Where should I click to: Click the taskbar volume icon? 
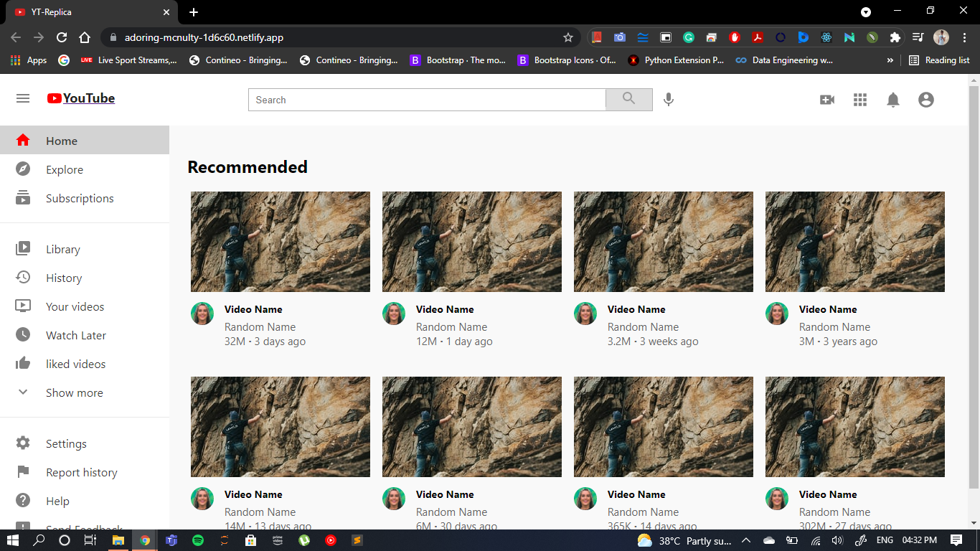pyautogui.click(x=837, y=540)
